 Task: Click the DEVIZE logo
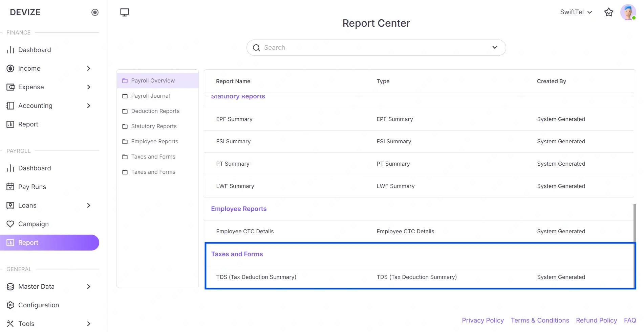[25, 13]
